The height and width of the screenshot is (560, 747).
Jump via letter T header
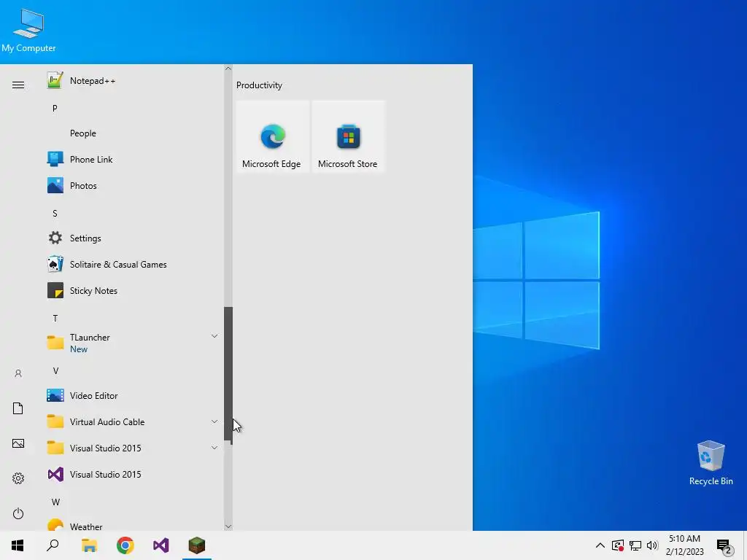point(55,318)
